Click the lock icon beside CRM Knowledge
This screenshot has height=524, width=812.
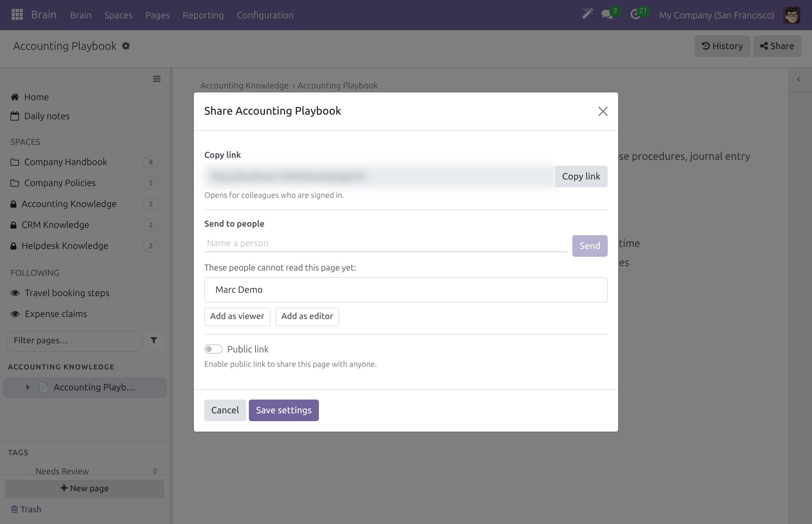click(13, 225)
